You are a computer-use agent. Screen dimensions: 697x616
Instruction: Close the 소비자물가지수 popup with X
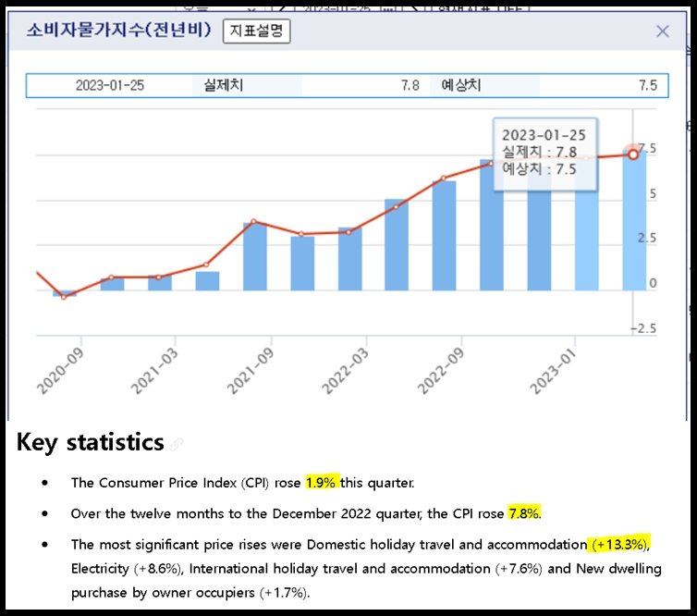pos(662,31)
